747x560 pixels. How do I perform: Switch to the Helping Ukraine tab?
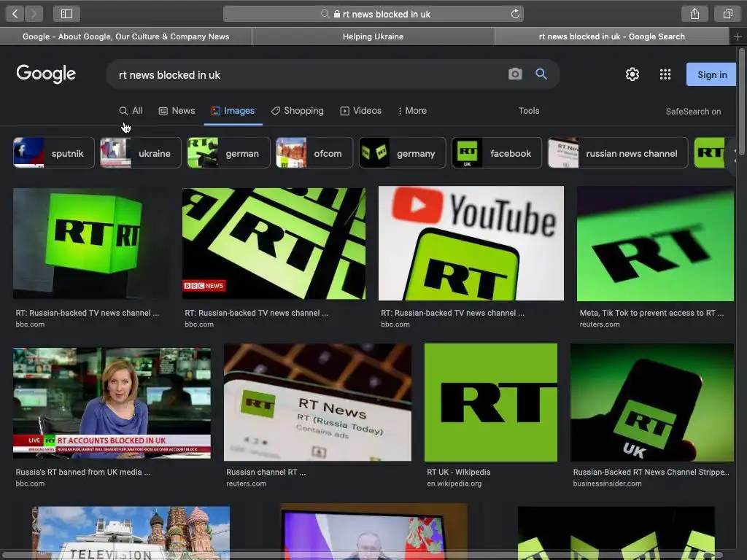[x=373, y=36]
